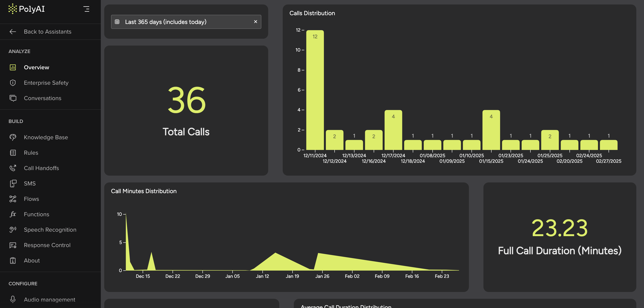Select the Response Control settings icon

[13, 245]
